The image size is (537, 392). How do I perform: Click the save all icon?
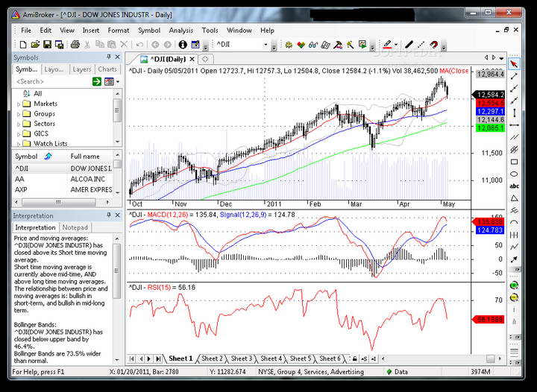pos(59,45)
